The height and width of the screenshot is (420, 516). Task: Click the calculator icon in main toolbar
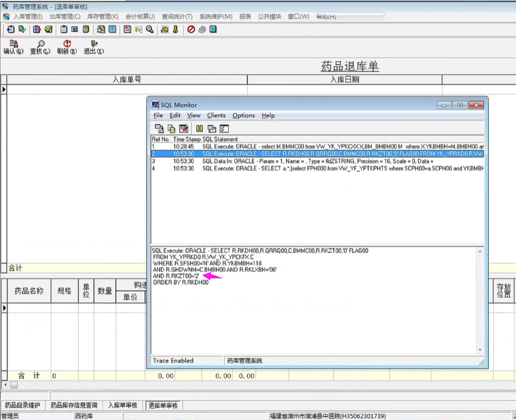tap(86, 29)
